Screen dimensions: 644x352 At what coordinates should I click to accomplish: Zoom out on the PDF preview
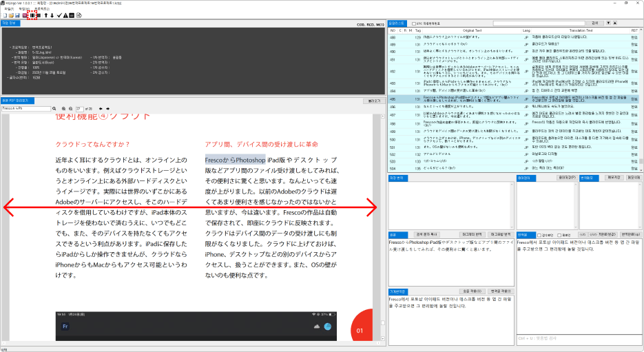[70, 109]
